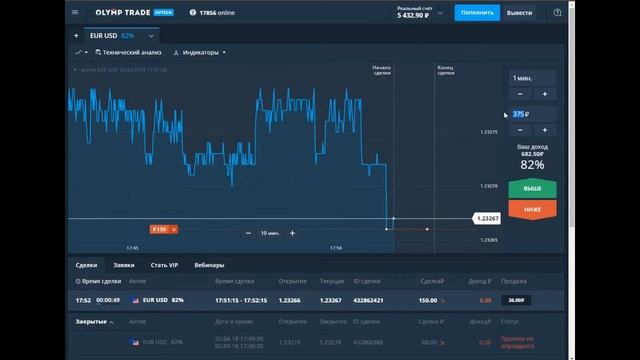
Task: Click the 17856 online info icon
Action: (x=193, y=13)
